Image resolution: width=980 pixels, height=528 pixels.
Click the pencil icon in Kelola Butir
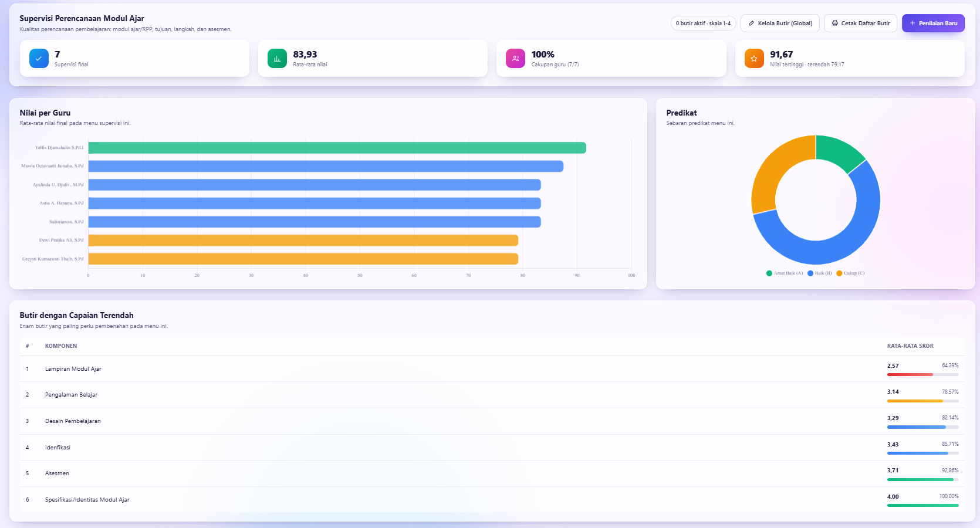point(751,23)
